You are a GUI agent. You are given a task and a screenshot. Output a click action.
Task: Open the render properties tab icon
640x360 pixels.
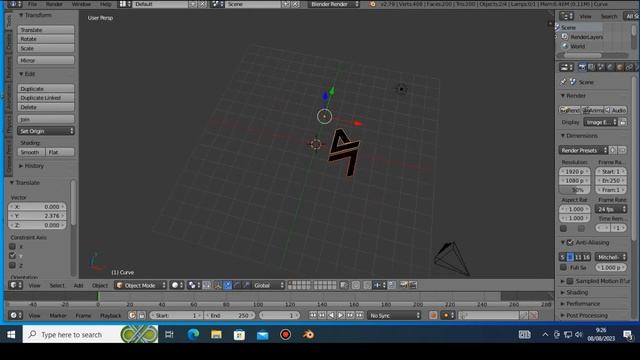coord(582,67)
